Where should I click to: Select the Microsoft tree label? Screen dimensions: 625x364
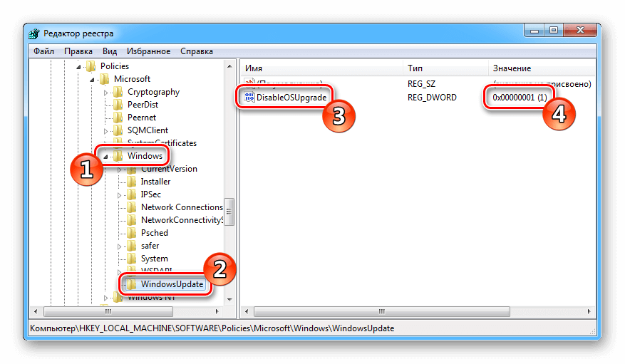(x=132, y=79)
